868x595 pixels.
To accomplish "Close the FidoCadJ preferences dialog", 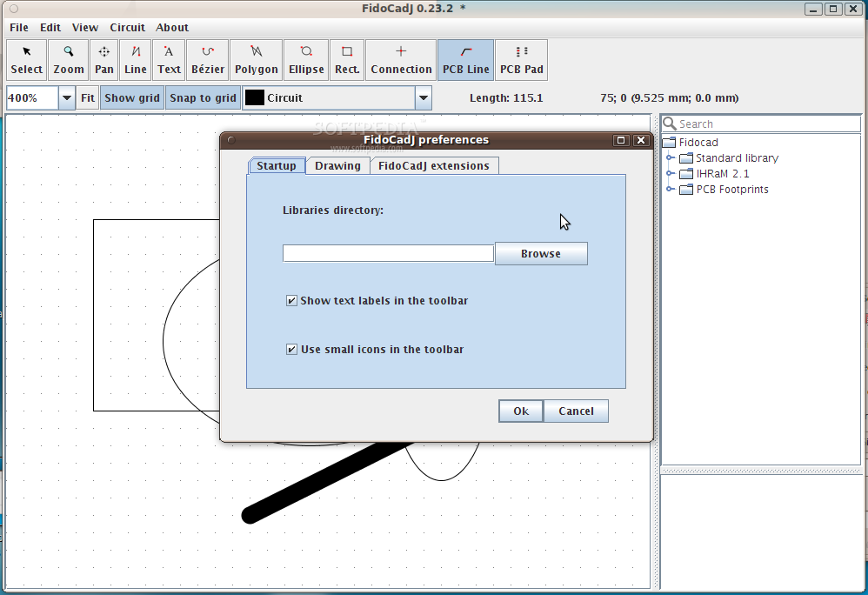I will click(x=641, y=140).
